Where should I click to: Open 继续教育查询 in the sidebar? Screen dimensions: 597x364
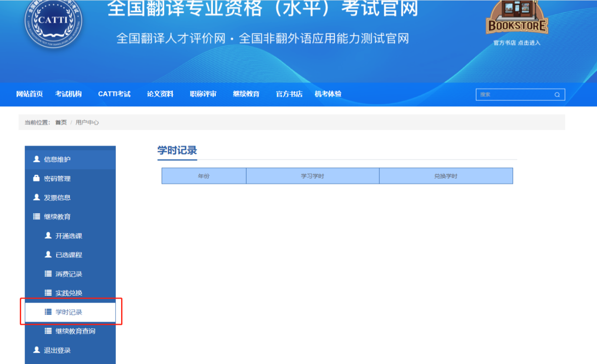point(75,331)
